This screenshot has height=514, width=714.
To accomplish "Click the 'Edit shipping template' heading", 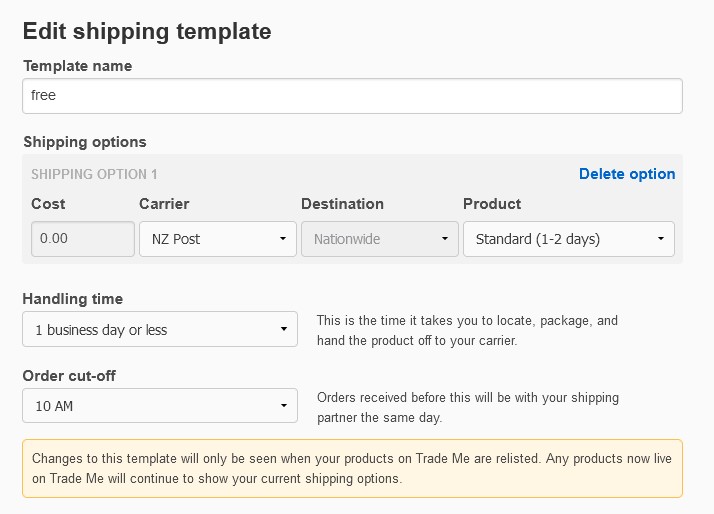I will [147, 31].
